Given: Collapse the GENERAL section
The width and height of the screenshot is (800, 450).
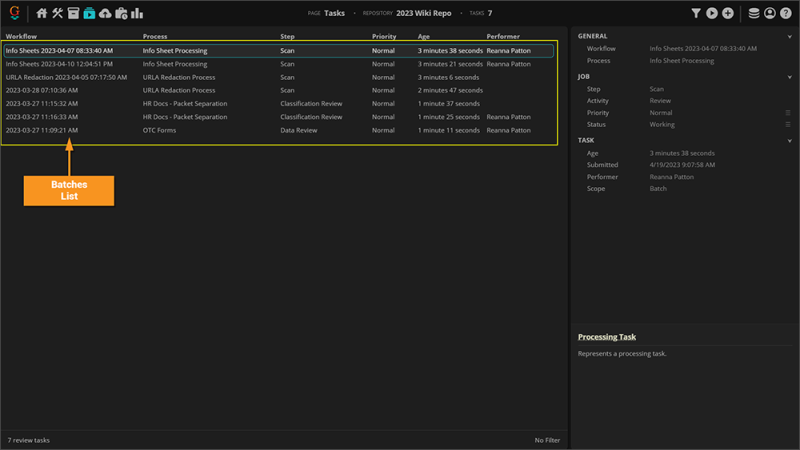Looking at the screenshot, I should (790, 36).
